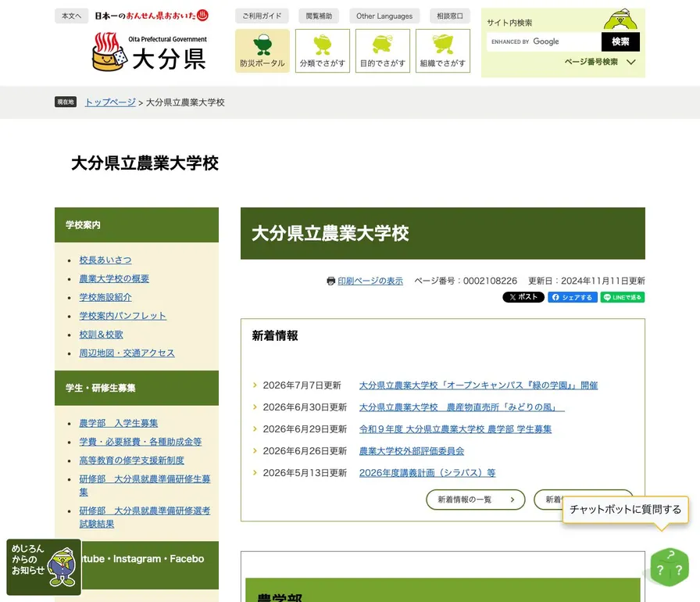700x602 pixels.
Task: Open めじろんからのお知らせ mascot banner
Action: coord(44,567)
